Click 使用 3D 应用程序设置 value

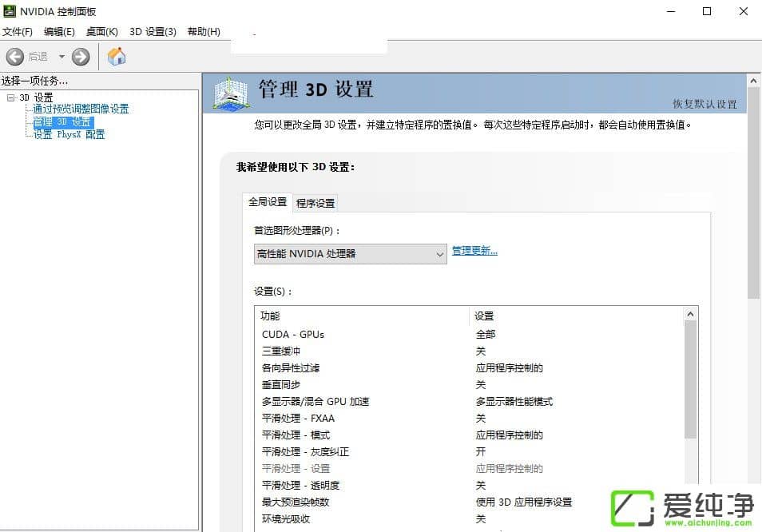click(x=524, y=502)
